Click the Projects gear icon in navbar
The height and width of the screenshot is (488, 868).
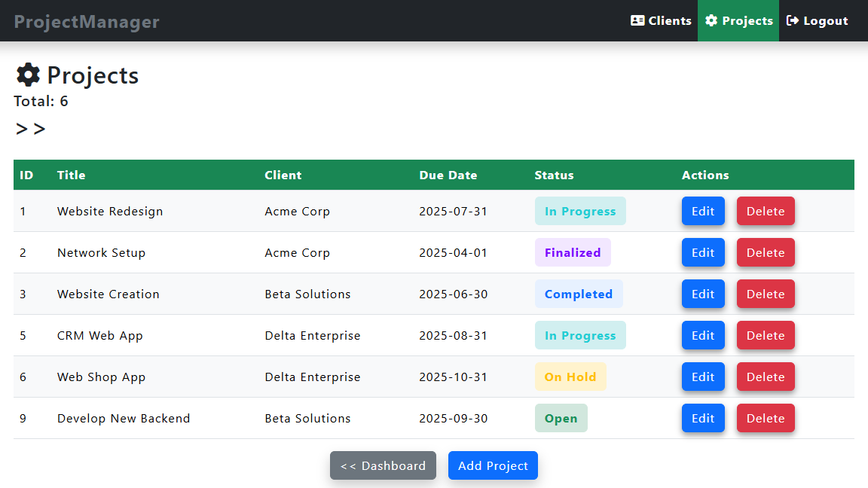point(711,20)
